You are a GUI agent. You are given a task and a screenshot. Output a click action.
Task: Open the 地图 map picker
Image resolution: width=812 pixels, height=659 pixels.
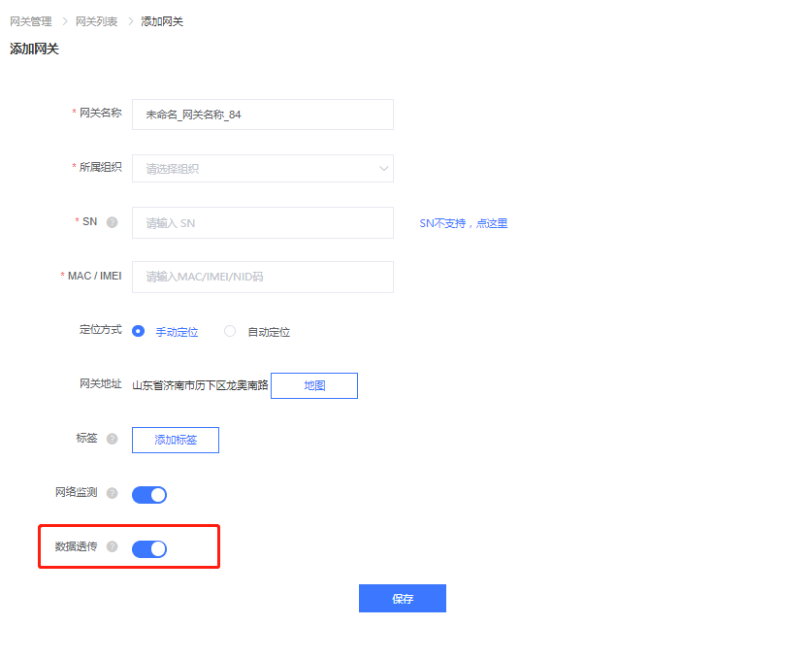click(x=314, y=385)
